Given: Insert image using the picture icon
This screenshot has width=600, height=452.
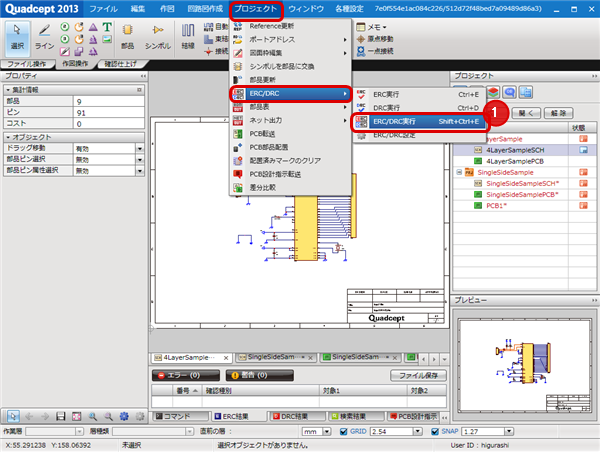Looking at the screenshot, I should pos(107,39).
